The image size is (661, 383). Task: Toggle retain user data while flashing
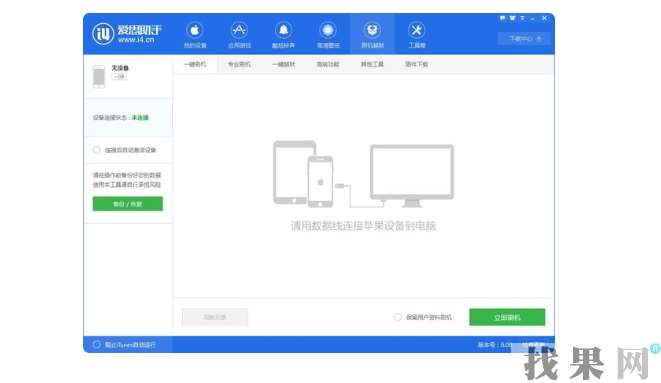pyautogui.click(x=397, y=317)
